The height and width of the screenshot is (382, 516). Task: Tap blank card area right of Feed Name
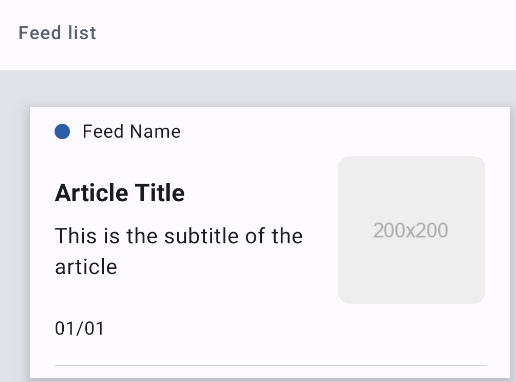coord(333,131)
